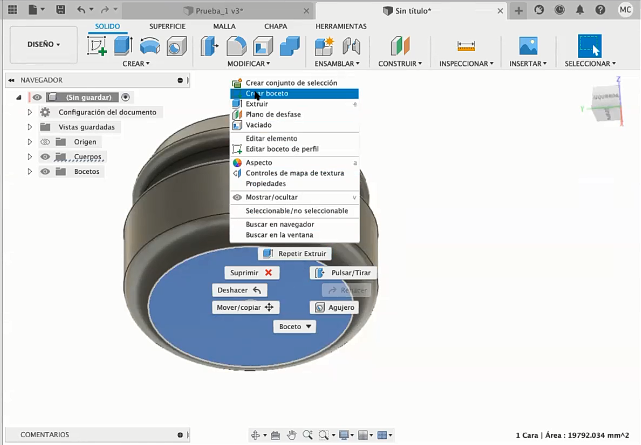Click the Pulsar/Tirar button
The width and height of the screenshot is (641, 445).
343,273
